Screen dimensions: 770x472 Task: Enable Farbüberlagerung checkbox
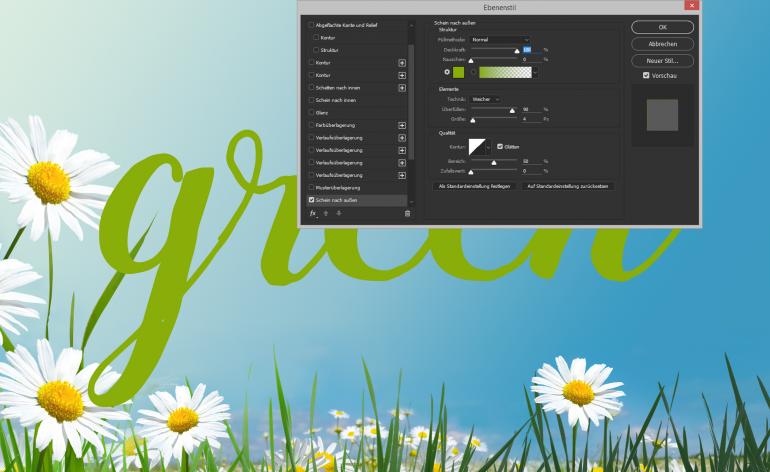click(x=311, y=125)
